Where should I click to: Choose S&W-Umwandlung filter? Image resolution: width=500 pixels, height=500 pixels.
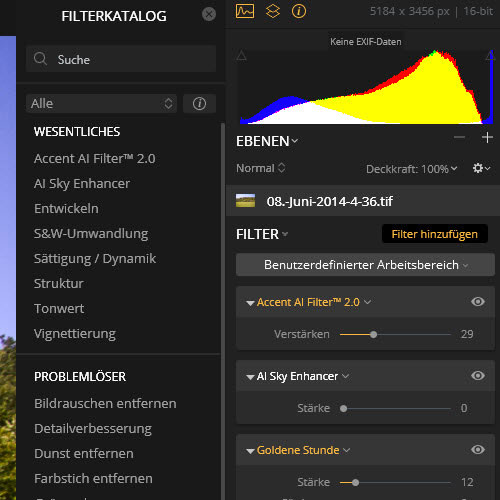coord(91,234)
